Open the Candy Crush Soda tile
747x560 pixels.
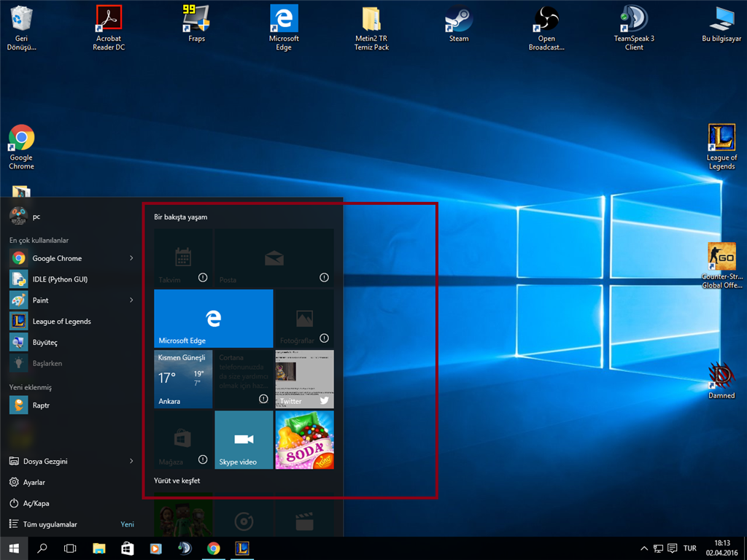tap(304, 440)
